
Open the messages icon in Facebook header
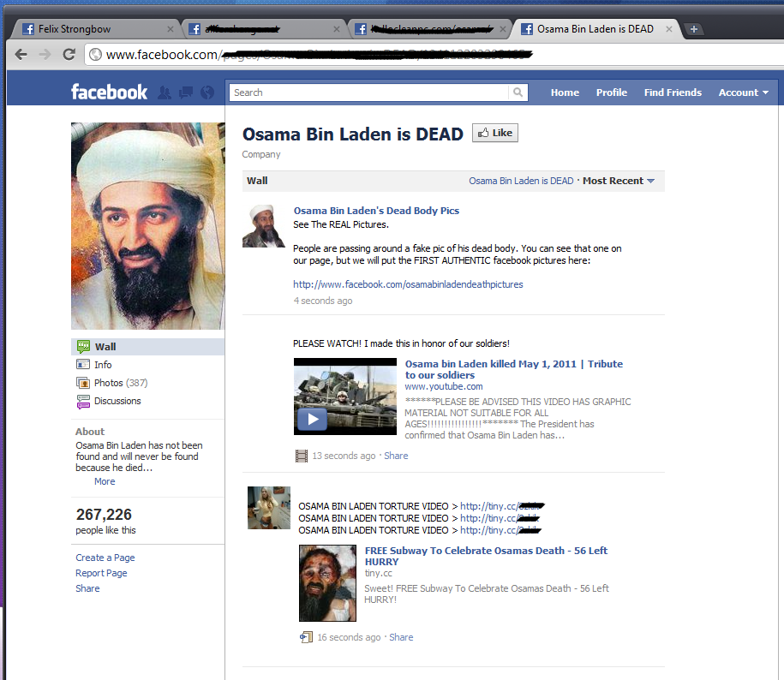coord(185,92)
